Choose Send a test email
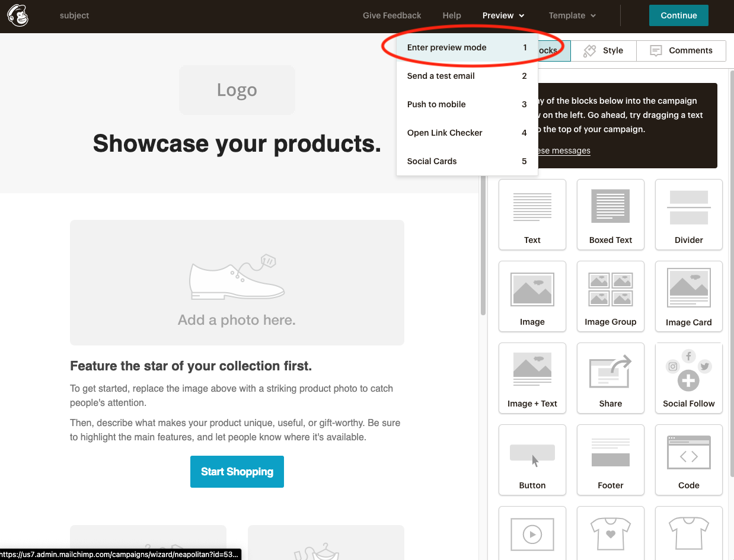The height and width of the screenshot is (560, 734). click(467, 76)
